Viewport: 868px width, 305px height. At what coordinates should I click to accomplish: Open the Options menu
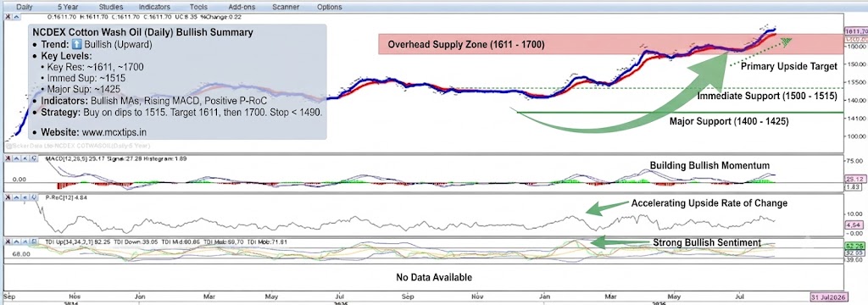[330, 7]
